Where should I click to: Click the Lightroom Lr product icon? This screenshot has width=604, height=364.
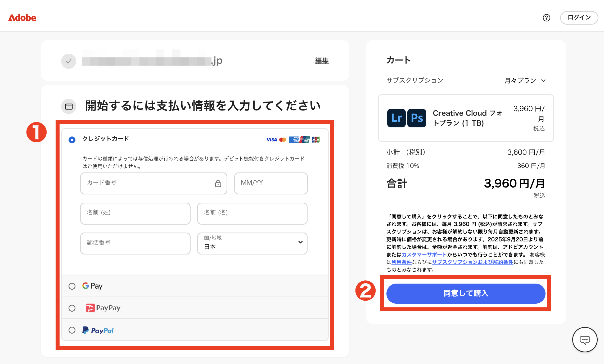(396, 118)
